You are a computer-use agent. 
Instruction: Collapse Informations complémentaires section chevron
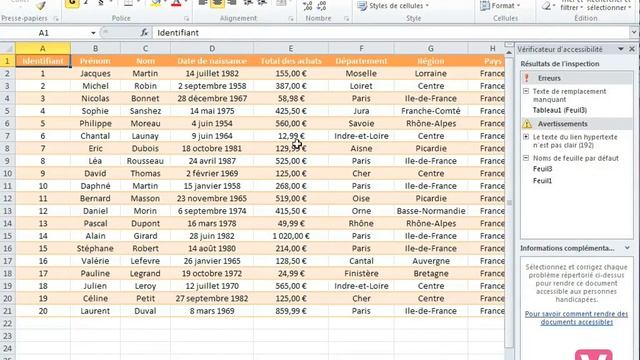coord(627,248)
